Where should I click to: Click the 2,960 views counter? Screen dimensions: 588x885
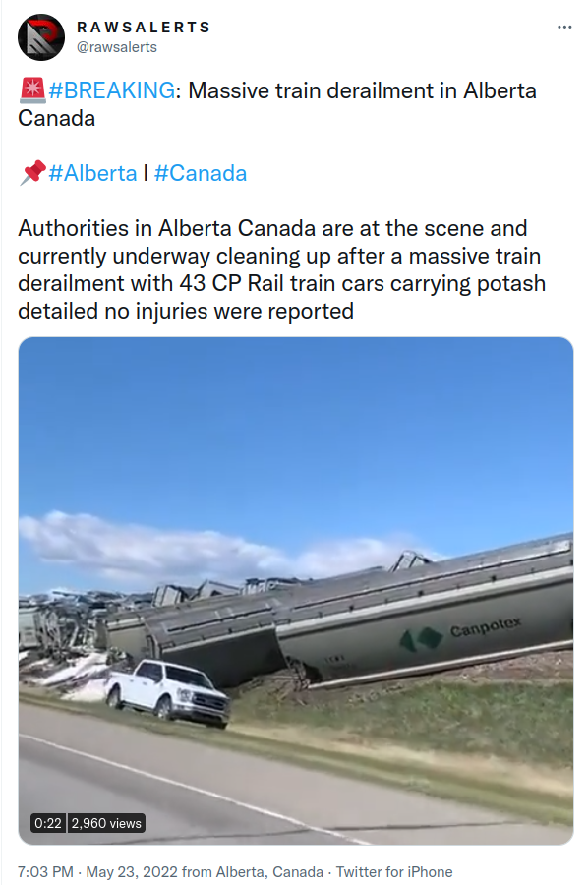[x=106, y=823]
